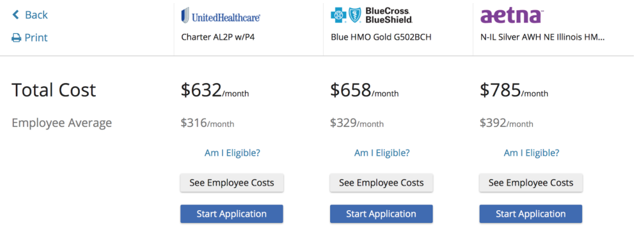Click the BlueCross BlueShield logo
644x229 pixels.
(371, 15)
